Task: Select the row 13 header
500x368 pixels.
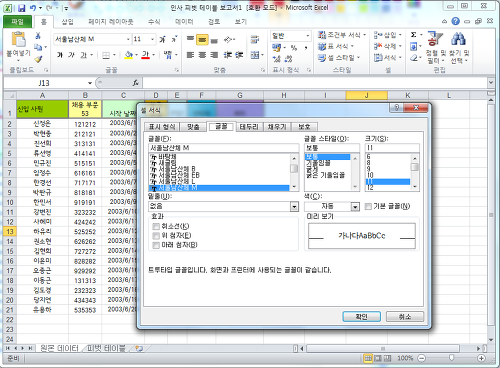Action: pyautogui.click(x=10, y=231)
